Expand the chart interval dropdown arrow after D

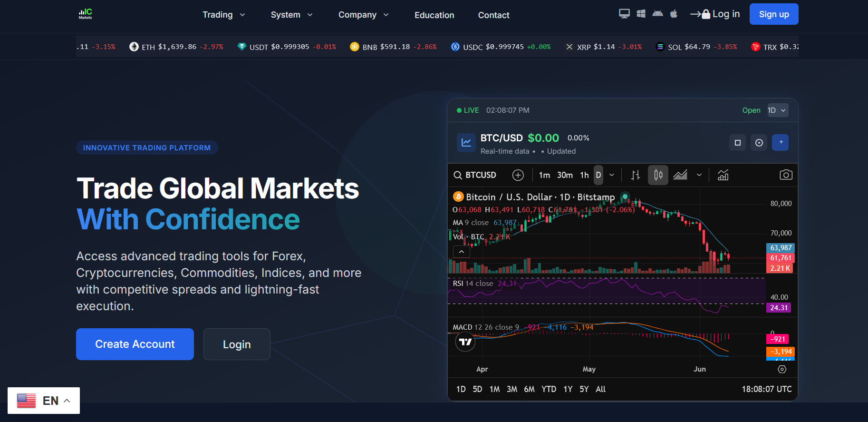612,175
